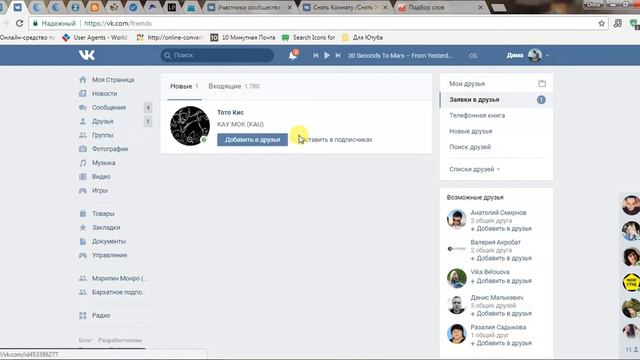Go to Группы section
Image resolution: width=640 pixels, height=360 pixels.
pyautogui.click(x=102, y=135)
